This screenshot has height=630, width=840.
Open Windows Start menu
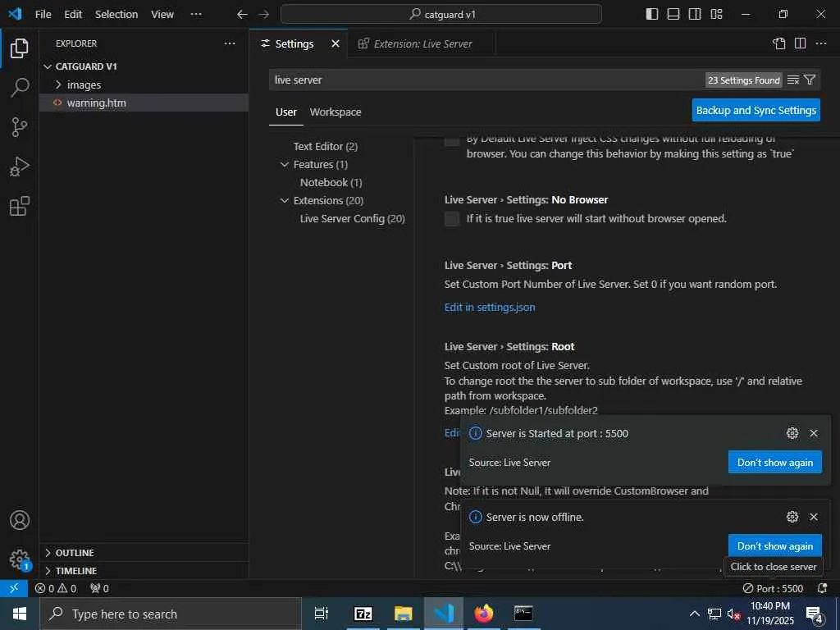20,614
